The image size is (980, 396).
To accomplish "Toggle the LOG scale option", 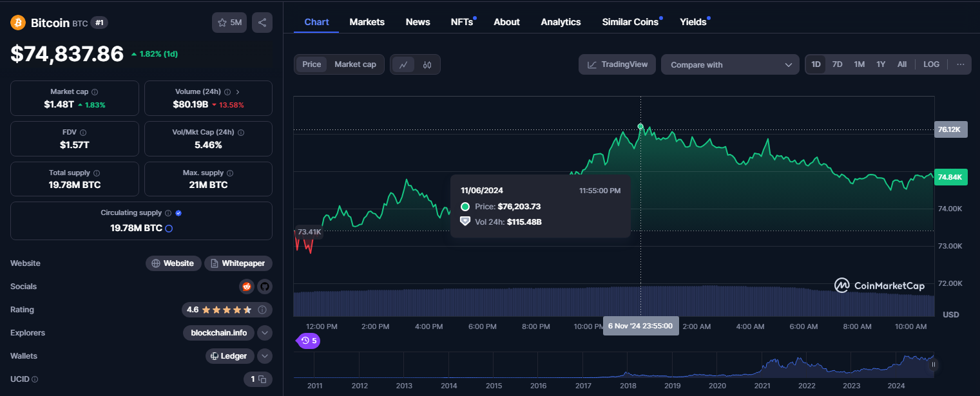I will pos(931,64).
